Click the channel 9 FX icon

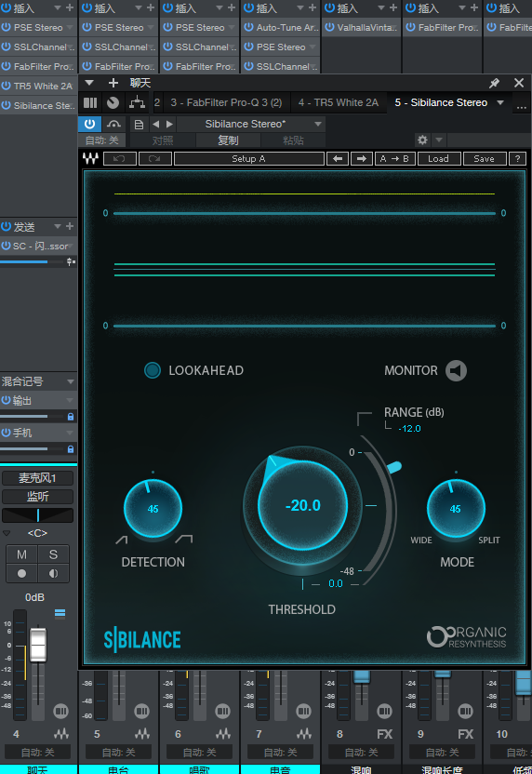465,734
